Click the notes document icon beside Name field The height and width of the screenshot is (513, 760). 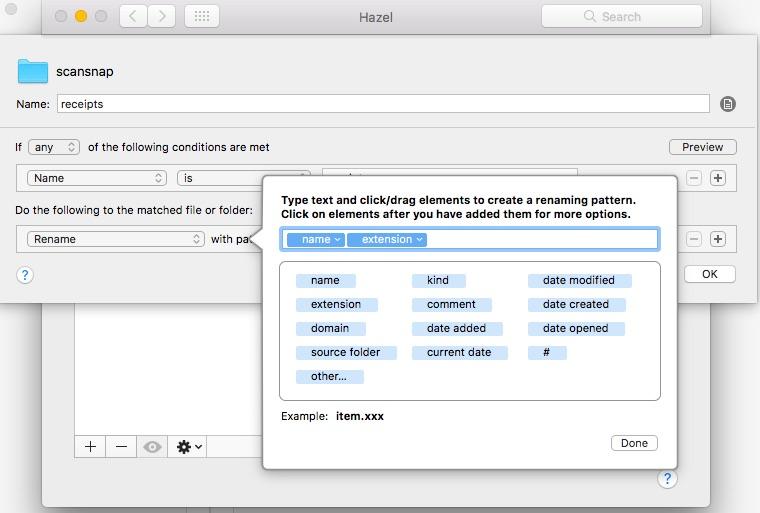tap(727, 104)
